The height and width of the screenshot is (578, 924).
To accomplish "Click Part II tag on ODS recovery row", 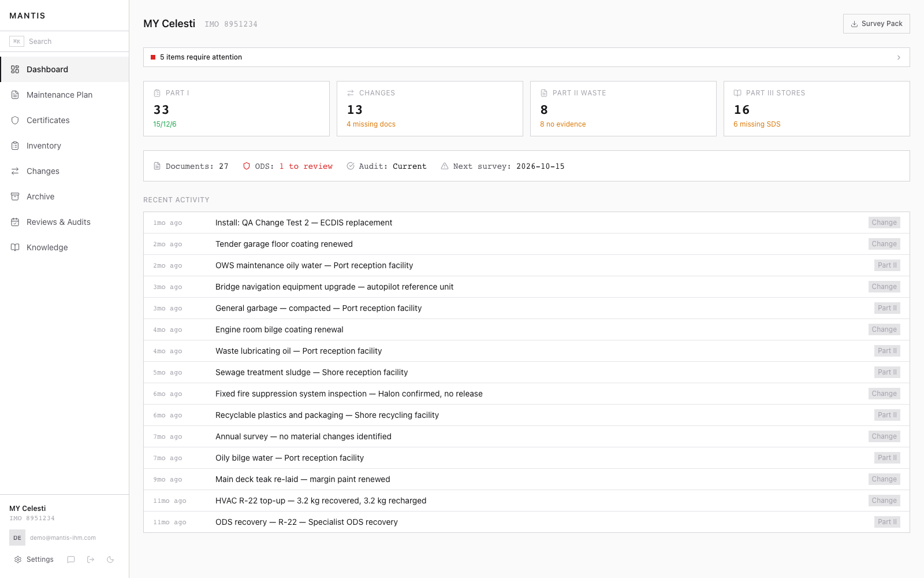I will tap(887, 522).
